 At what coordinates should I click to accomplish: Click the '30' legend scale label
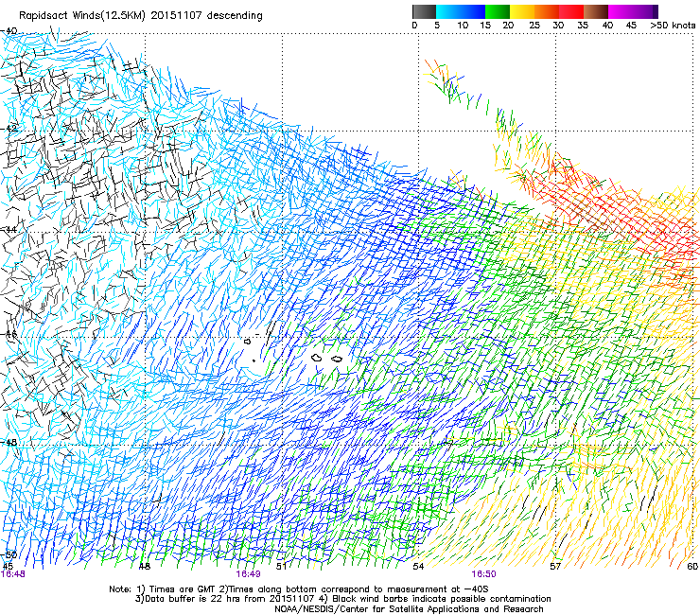point(558,26)
